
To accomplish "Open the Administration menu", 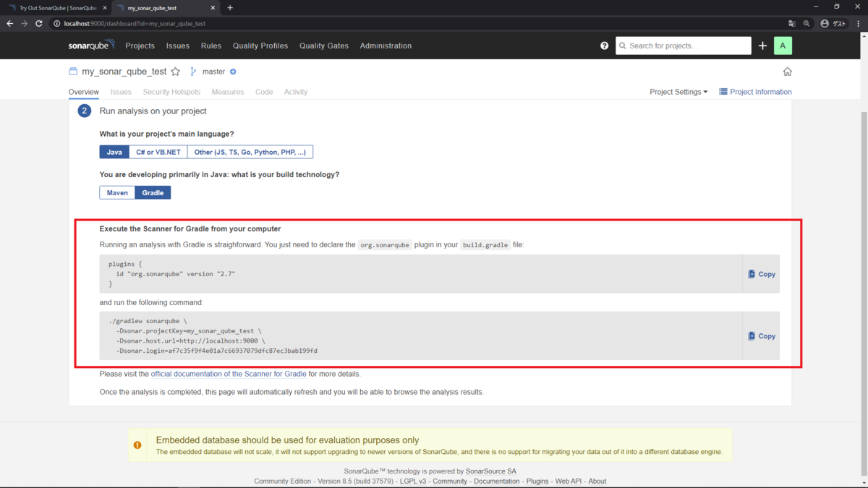I will 386,46.
